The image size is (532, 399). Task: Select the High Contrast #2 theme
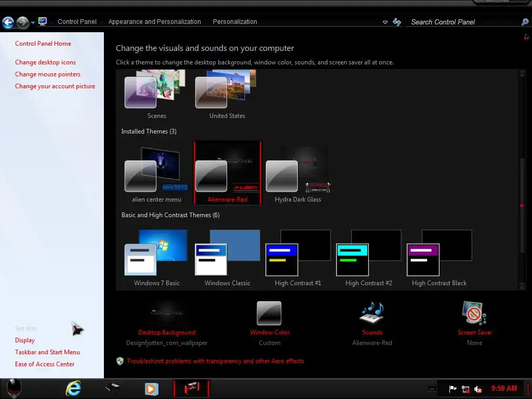369,258
